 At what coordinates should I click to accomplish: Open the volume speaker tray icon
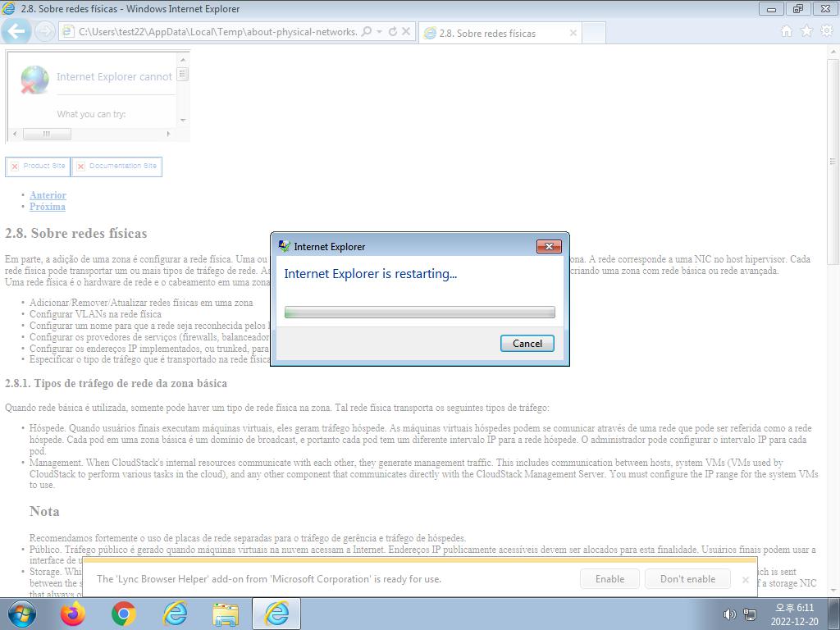tap(729, 614)
